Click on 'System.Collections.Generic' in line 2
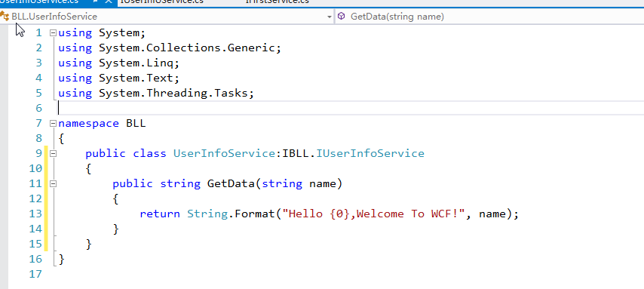The height and width of the screenshot is (289, 644). click(186, 48)
